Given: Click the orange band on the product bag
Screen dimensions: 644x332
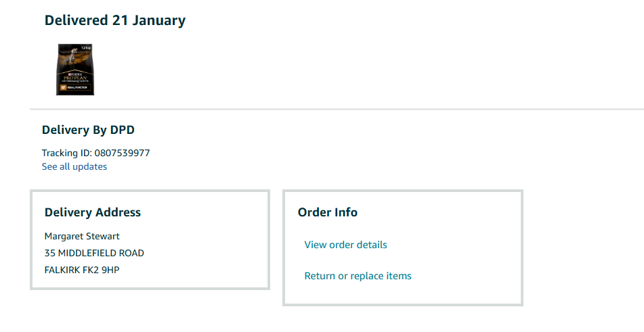Looking at the screenshot, I should [x=75, y=87].
